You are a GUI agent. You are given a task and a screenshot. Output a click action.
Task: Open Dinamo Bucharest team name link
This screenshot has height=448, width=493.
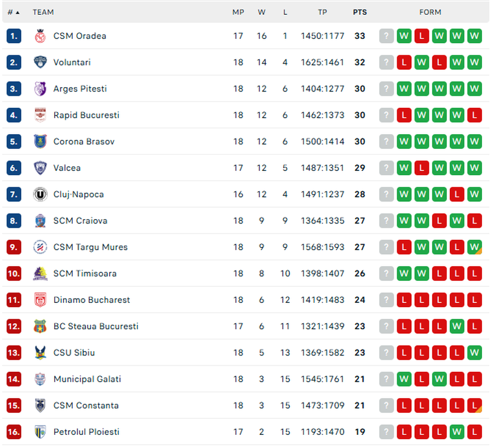point(91,300)
